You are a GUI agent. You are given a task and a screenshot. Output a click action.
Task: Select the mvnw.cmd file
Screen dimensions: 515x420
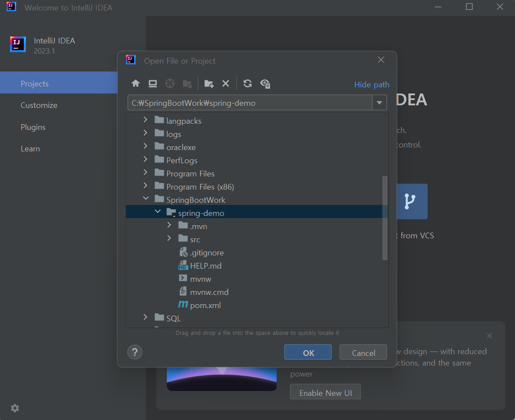204,292
